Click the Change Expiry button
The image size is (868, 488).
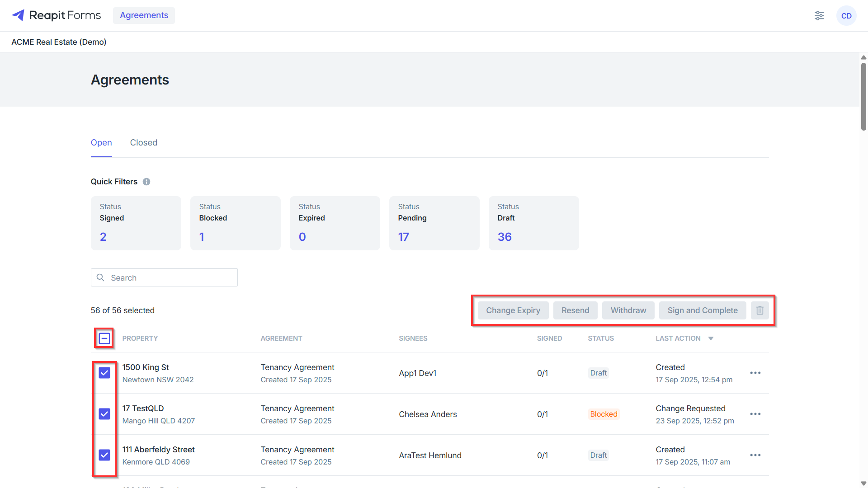(513, 310)
